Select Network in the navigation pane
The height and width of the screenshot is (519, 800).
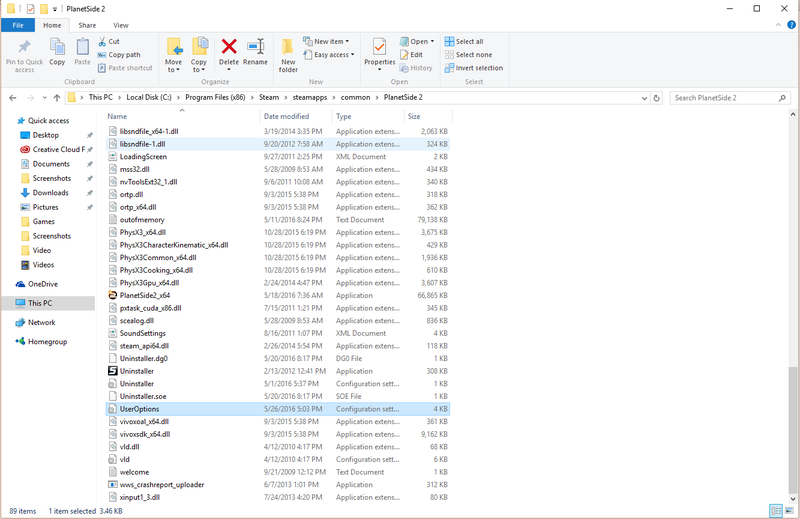pyautogui.click(x=41, y=323)
